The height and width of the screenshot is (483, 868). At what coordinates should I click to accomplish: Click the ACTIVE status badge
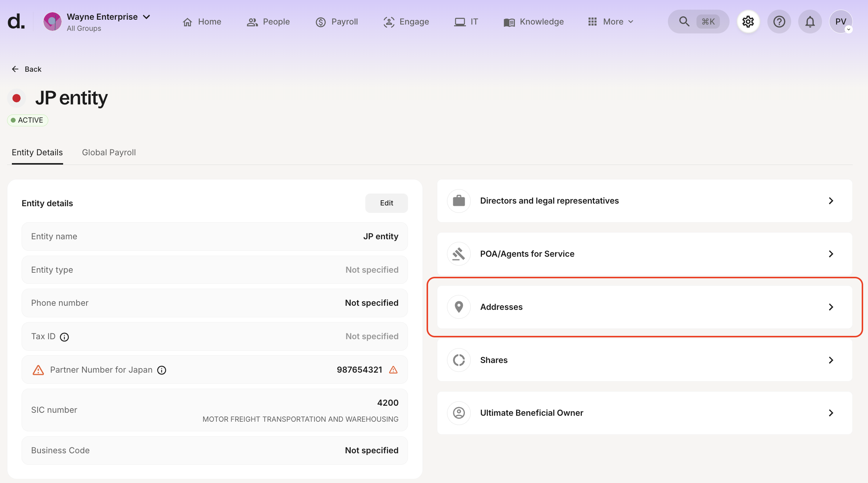click(x=27, y=120)
